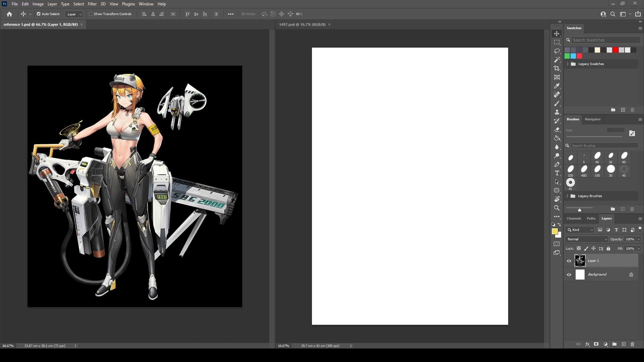This screenshot has width=644, height=362.
Task: Select the Rectangular Marquee tool
Action: click(x=557, y=42)
